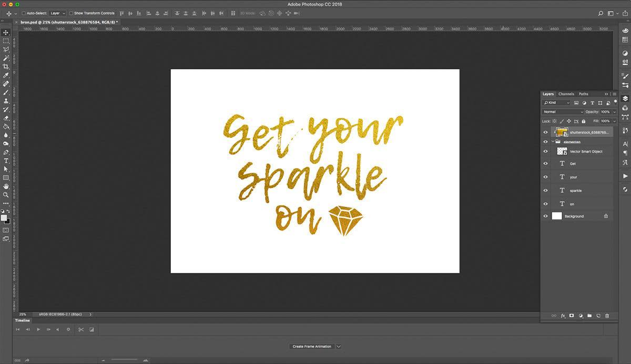This screenshot has width=631, height=364.
Task: Select the Move tool
Action: coord(6,33)
